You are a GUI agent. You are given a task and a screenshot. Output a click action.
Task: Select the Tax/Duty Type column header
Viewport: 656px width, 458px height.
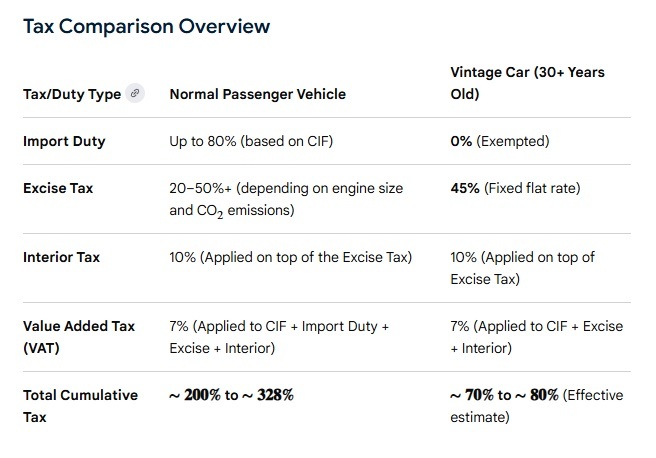point(72,94)
